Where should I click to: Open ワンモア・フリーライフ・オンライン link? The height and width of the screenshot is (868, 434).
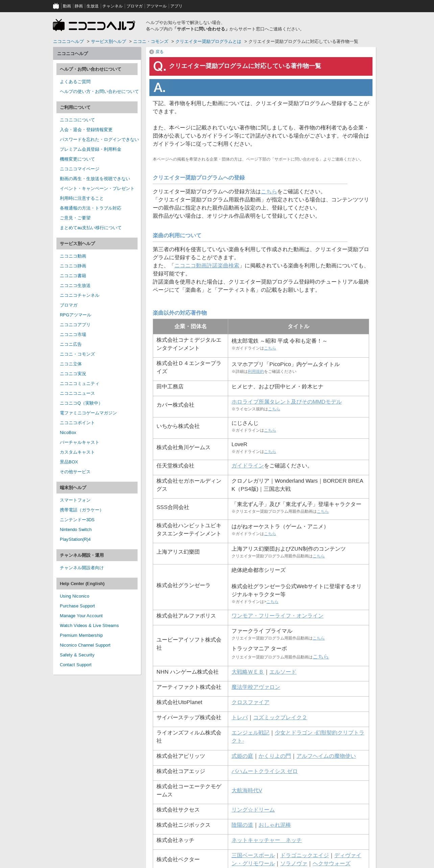point(278,616)
